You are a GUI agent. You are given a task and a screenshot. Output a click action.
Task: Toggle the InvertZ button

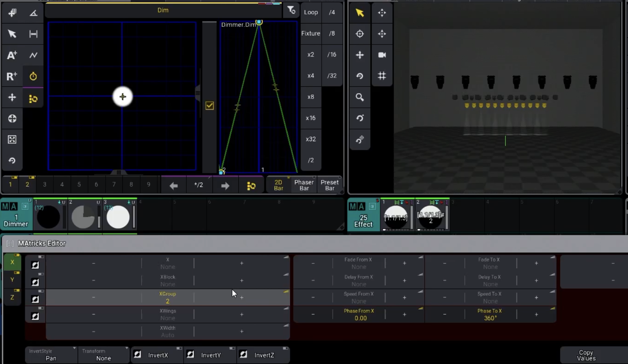click(263, 355)
